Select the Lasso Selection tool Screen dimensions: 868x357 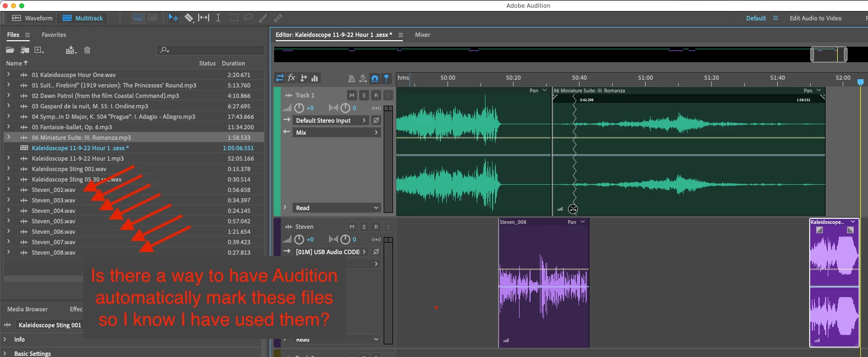[x=248, y=18]
